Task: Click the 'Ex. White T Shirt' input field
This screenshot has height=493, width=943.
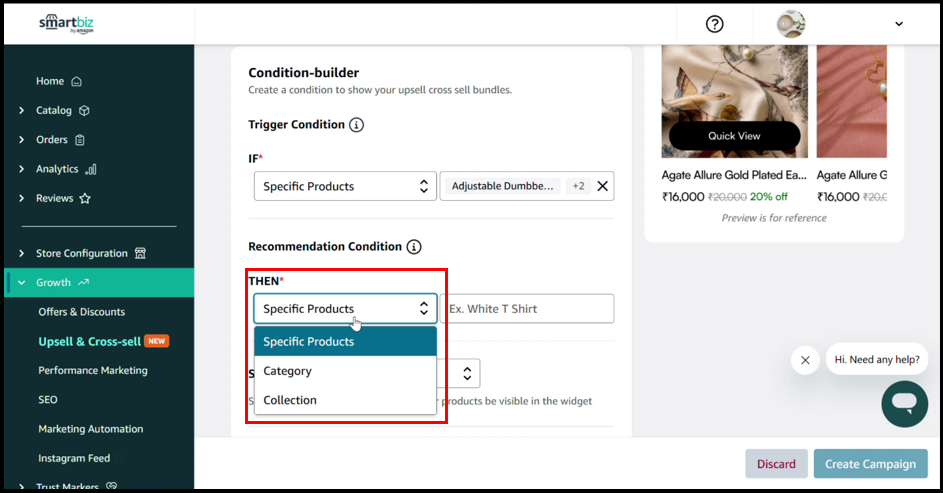Action: (x=528, y=309)
